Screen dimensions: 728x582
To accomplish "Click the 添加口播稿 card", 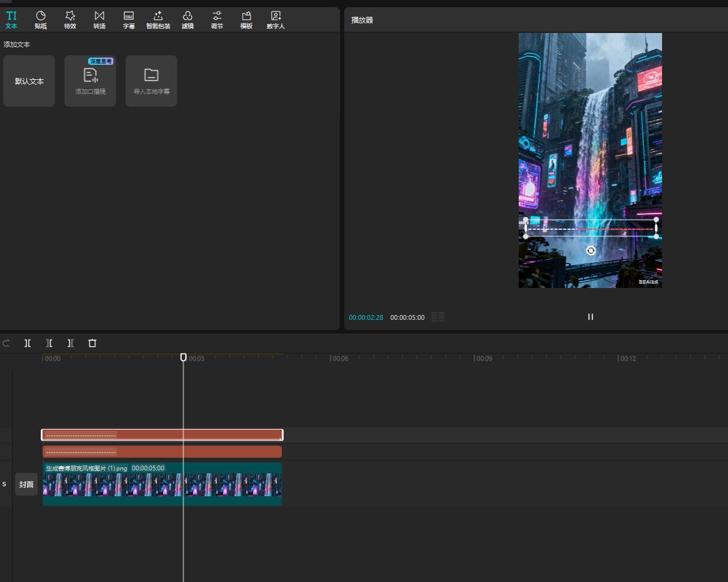I will click(90, 81).
